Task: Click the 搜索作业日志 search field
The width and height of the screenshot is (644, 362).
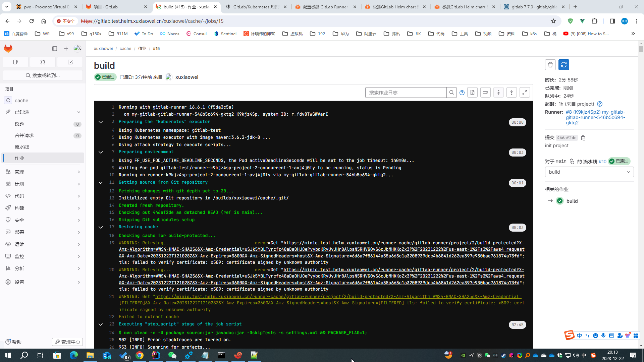Action: click(406, 92)
